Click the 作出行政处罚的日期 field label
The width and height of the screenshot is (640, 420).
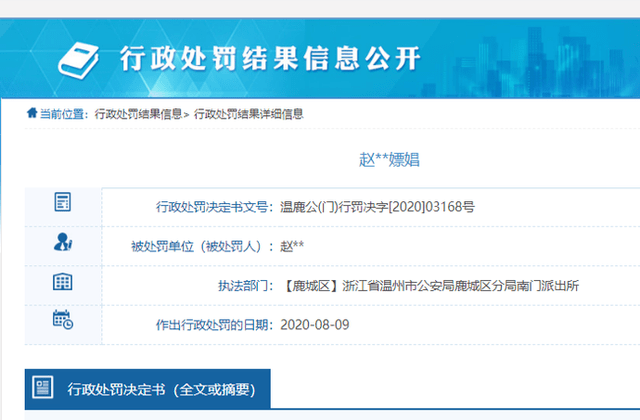(213, 325)
